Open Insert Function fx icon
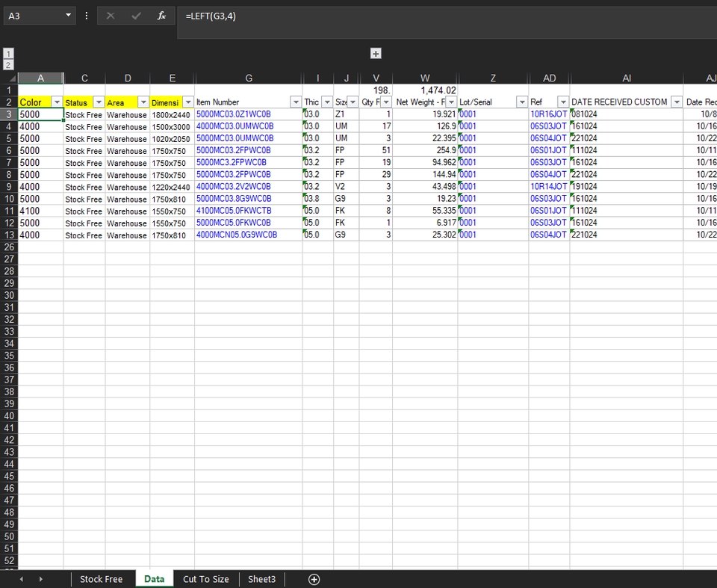Image resolution: width=717 pixels, height=588 pixels. coord(161,16)
